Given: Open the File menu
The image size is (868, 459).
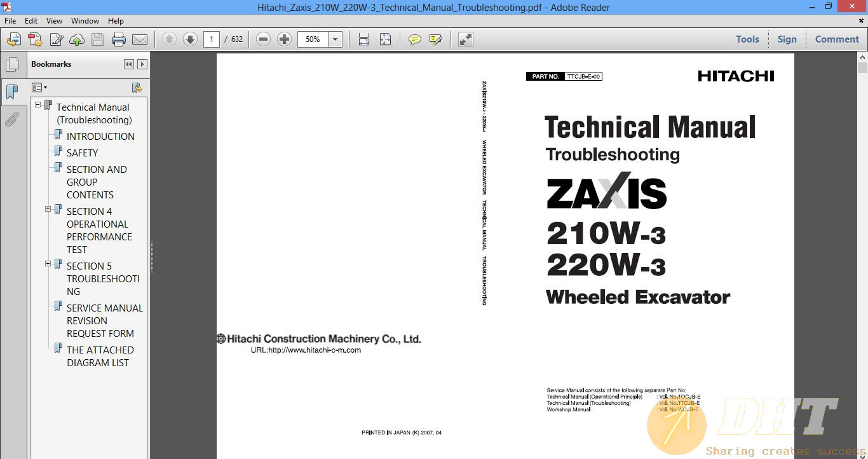Looking at the screenshot, I should pyautogui.click(x=10, y=21).
